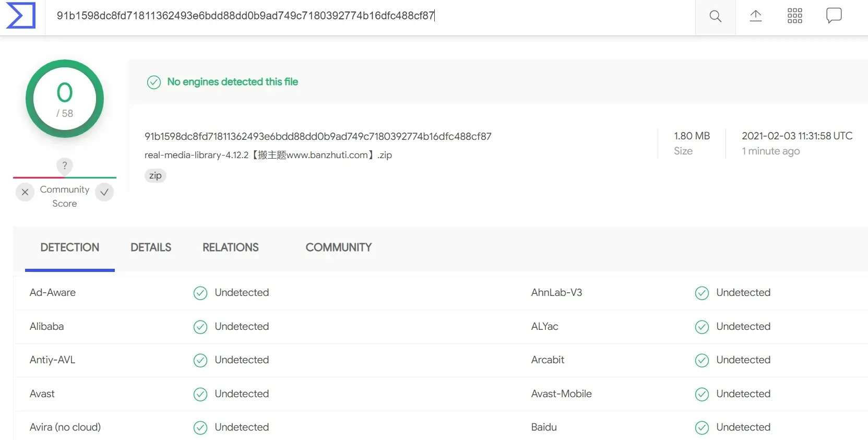Select the DETECTION tab
Screen dimensions: 868x440
[70, 247]
